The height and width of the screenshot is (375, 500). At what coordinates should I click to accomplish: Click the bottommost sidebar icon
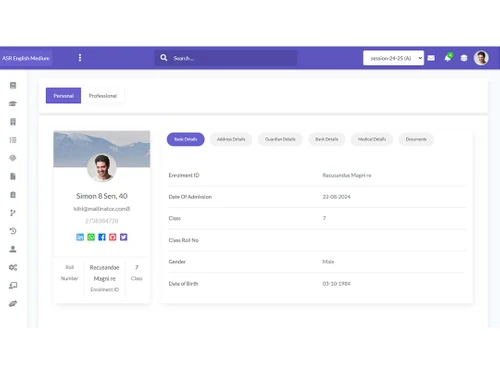pyautogui.click(x=13, y=304)
